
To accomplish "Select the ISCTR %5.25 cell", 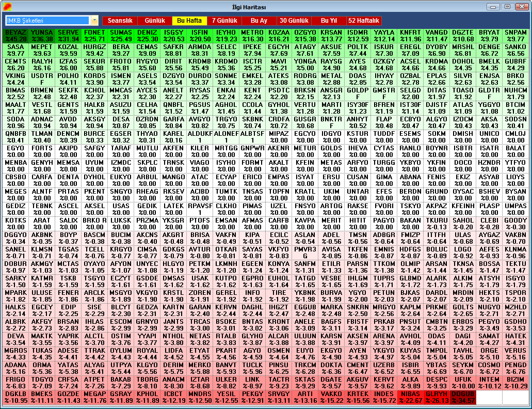I will coord(252,65).
